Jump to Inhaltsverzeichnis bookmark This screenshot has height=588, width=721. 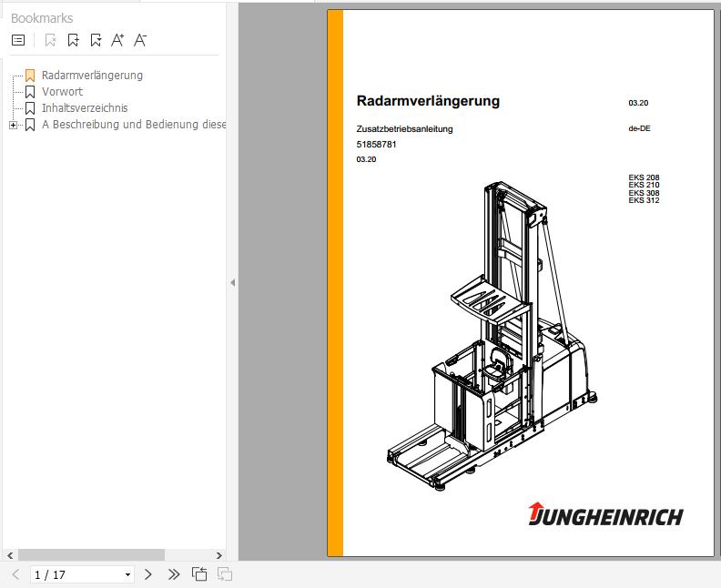(85, 108)
